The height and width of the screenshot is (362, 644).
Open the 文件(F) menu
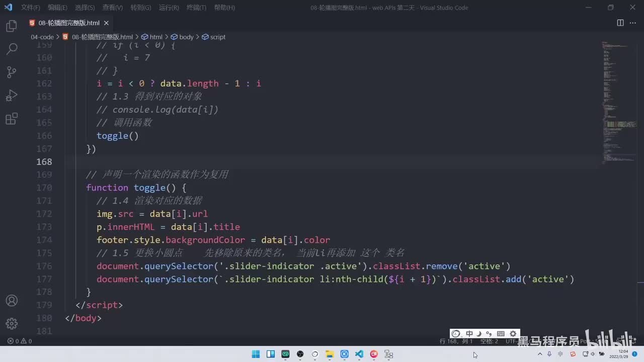31,8
